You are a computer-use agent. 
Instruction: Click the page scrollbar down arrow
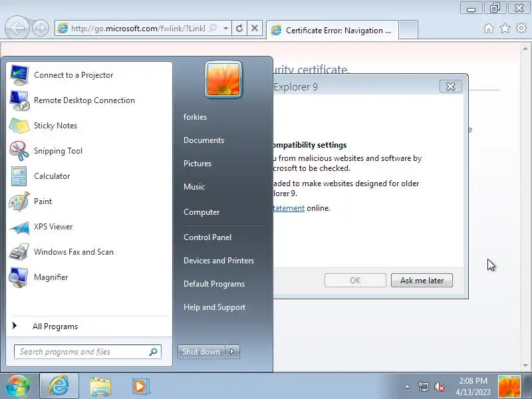tap(525, 366)
